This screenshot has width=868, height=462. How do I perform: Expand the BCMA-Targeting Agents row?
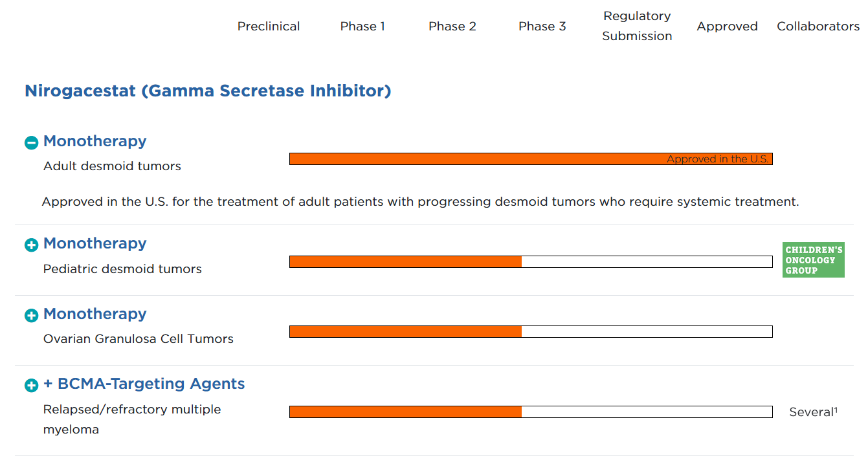tap(31, 386)
